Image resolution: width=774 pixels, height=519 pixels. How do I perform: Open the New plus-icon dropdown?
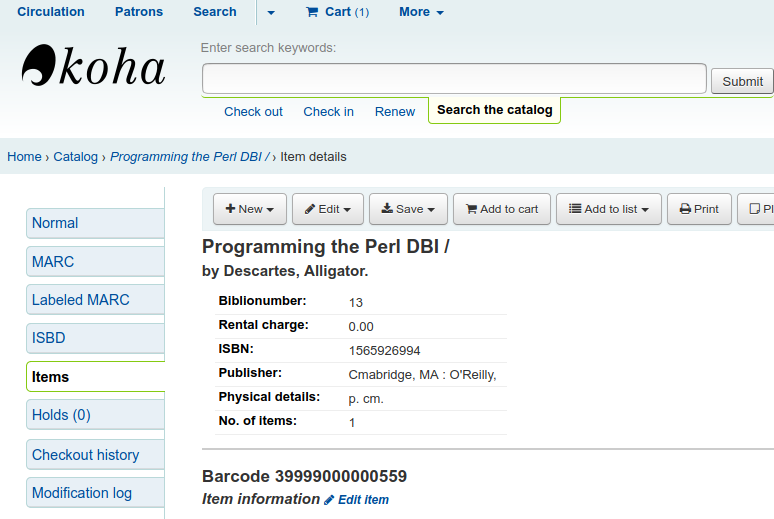[x=249, y=209]
